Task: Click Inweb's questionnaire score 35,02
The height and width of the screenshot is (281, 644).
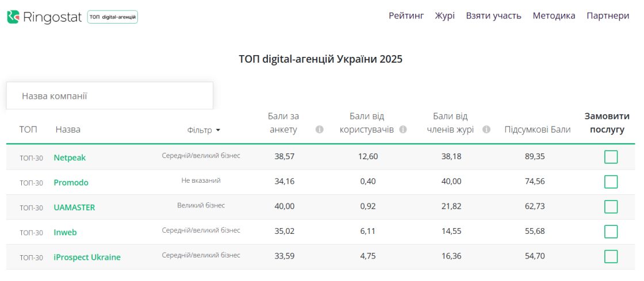Action: click(285, 232)
